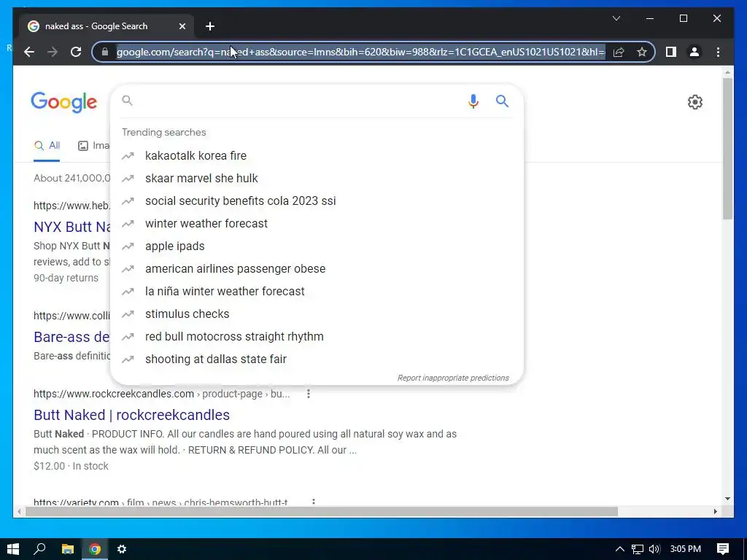Show hidden system tray icons
This screenshot has height=560, width=747.
pos(620,549)
